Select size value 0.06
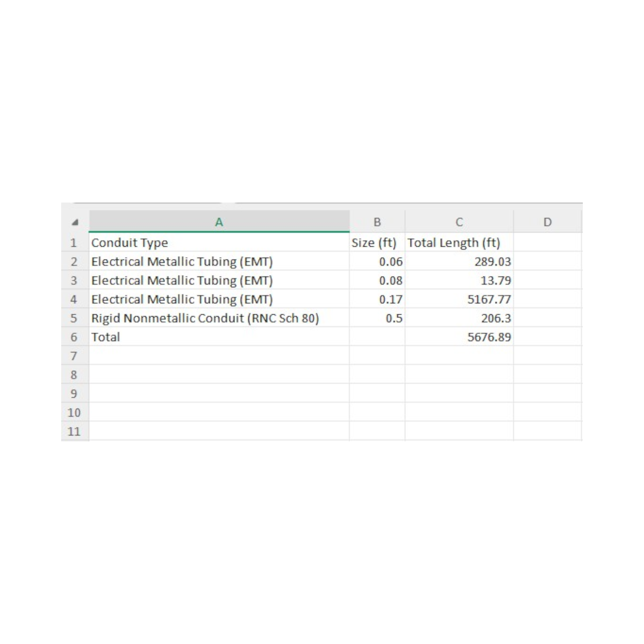 click(x=377, y=261)
